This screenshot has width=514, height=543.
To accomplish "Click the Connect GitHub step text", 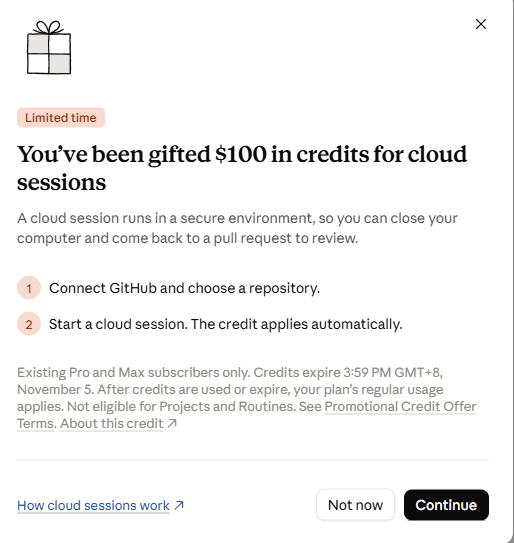I will click(x=184, y=288).
